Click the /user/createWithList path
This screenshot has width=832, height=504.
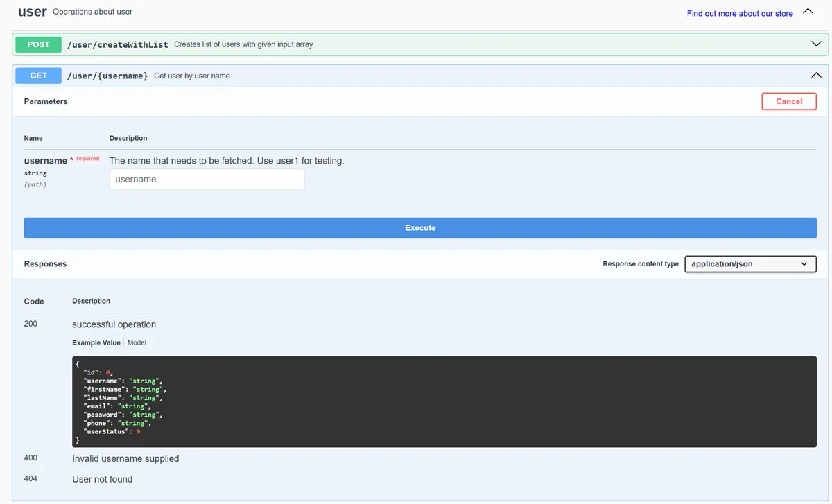tap(118, 44)
